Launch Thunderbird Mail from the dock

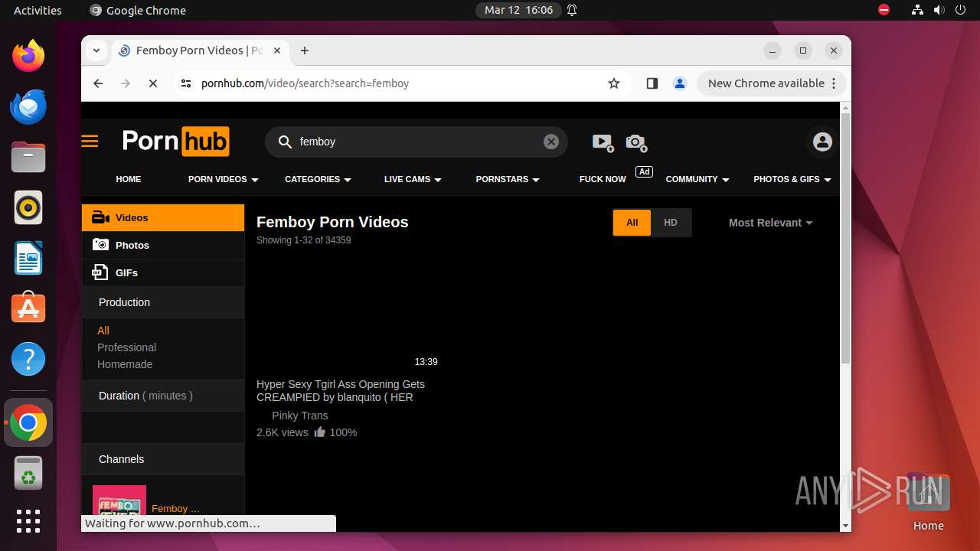(28, 106)
